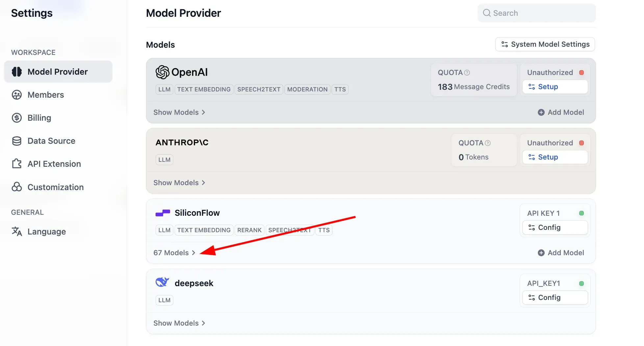
Task: Click OpenAI TEXT EMBEDDING tag
Action: 204,89
